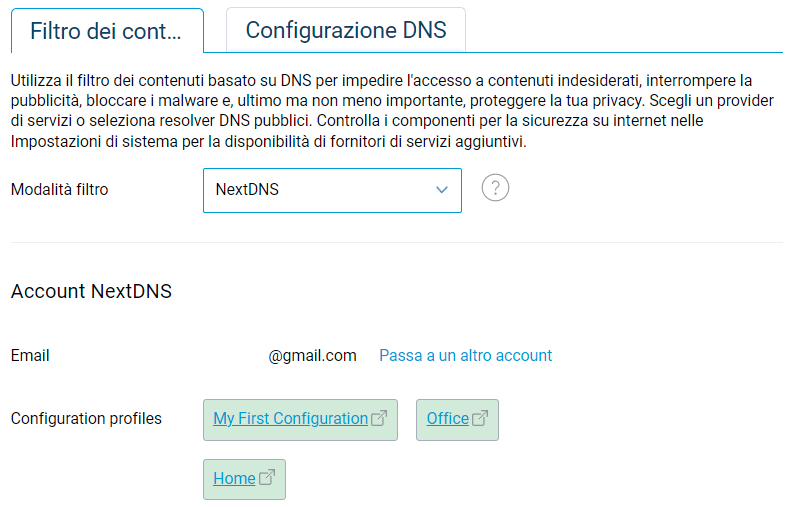Click the horizontal divider above Account NextDNS

pyautogui.click(x=396, y=243)
